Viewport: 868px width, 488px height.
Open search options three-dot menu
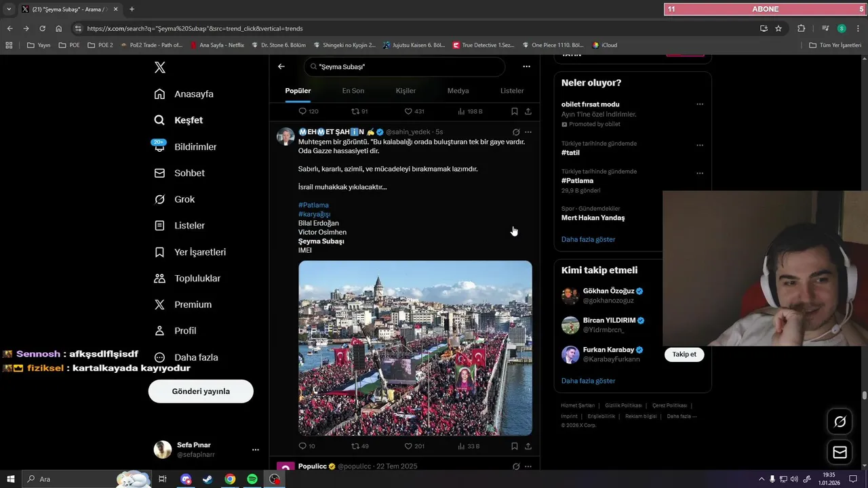(526, 66)
